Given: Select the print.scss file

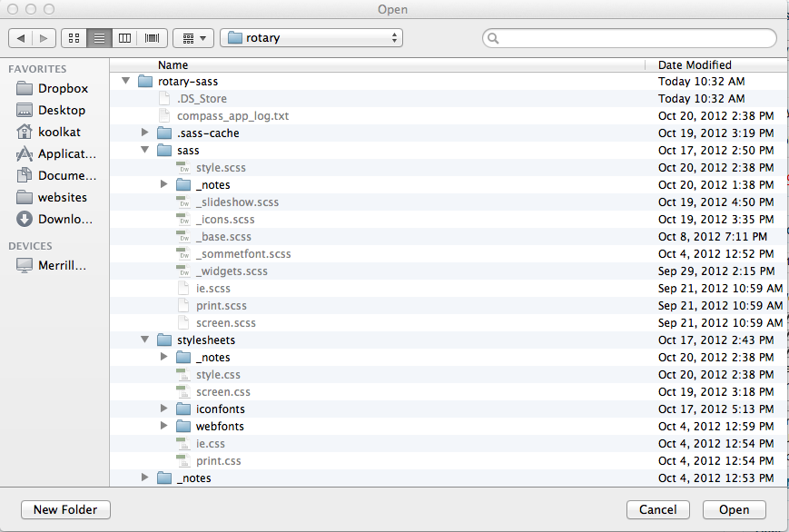Looking at the screenshot, I should tap(448, 306).
